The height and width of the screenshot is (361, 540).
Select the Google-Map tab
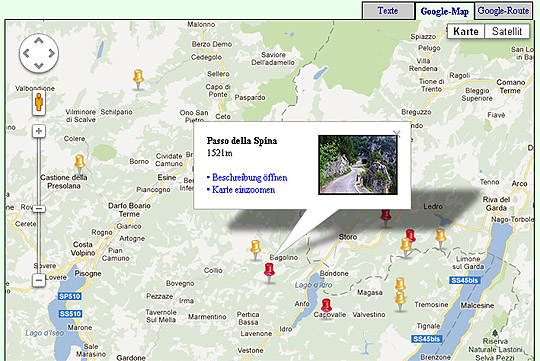tap(445, 12)
